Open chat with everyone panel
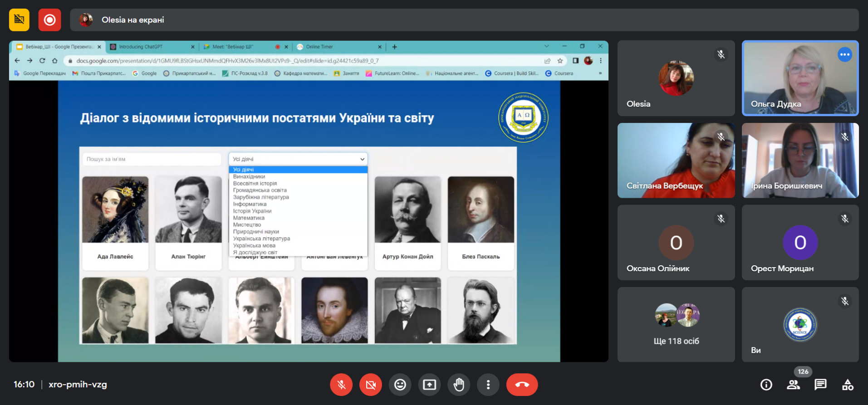Image resolution: width=868 pixels, height=405 pixels. 820,385
